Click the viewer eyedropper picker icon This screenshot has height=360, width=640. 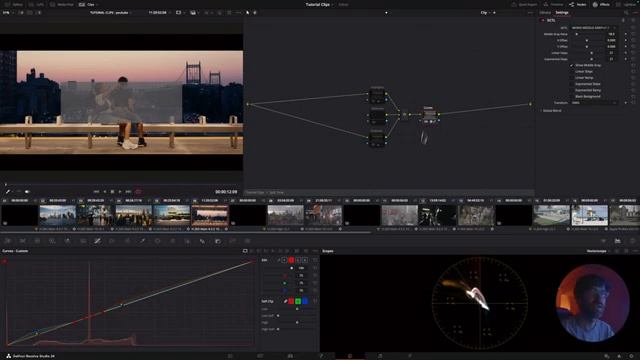coord(8,191)
